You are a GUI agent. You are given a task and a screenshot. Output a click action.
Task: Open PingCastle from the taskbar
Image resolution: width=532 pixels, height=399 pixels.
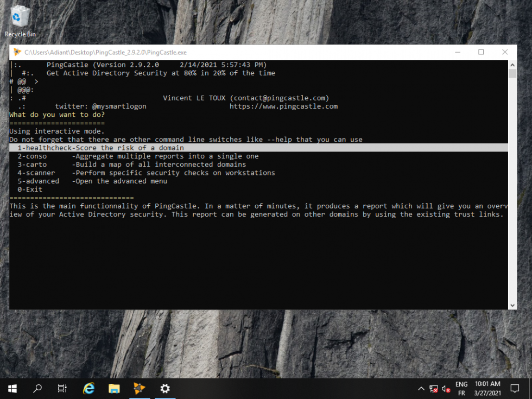tap(140, 388)
